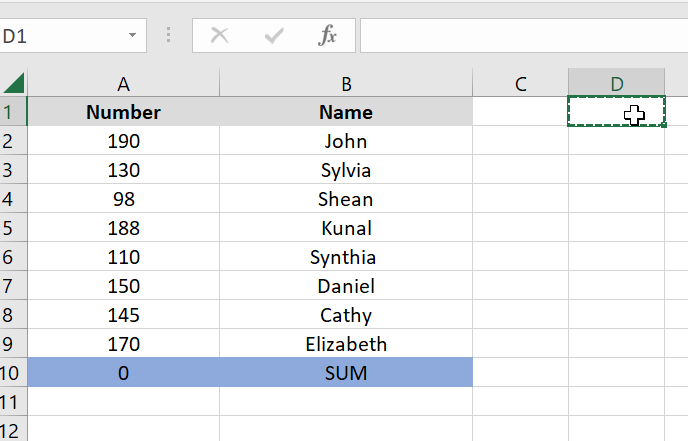This screenshot has width=688, height=441.
Task: Click inside the formula bar input
Action: click(520, 36)
